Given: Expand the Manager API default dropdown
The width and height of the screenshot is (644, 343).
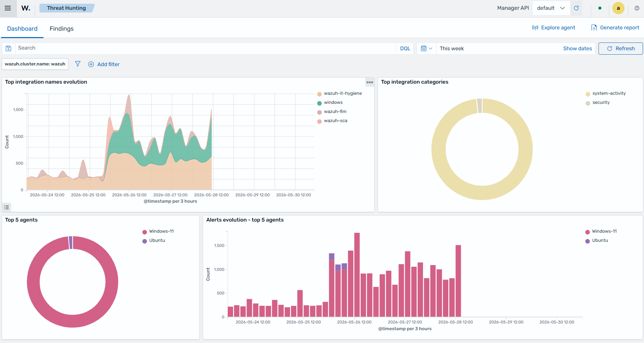Looking at the screenshot, I should click(551, 8).
